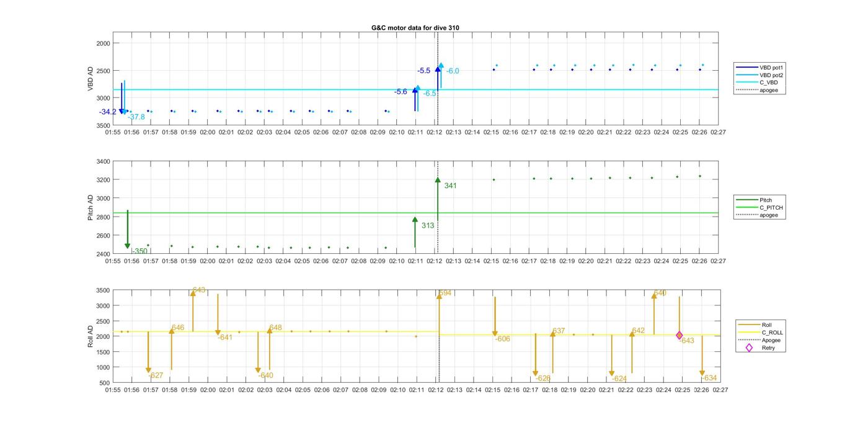
Task: Click the '646' roll data label
Action: tap(178, 328)
